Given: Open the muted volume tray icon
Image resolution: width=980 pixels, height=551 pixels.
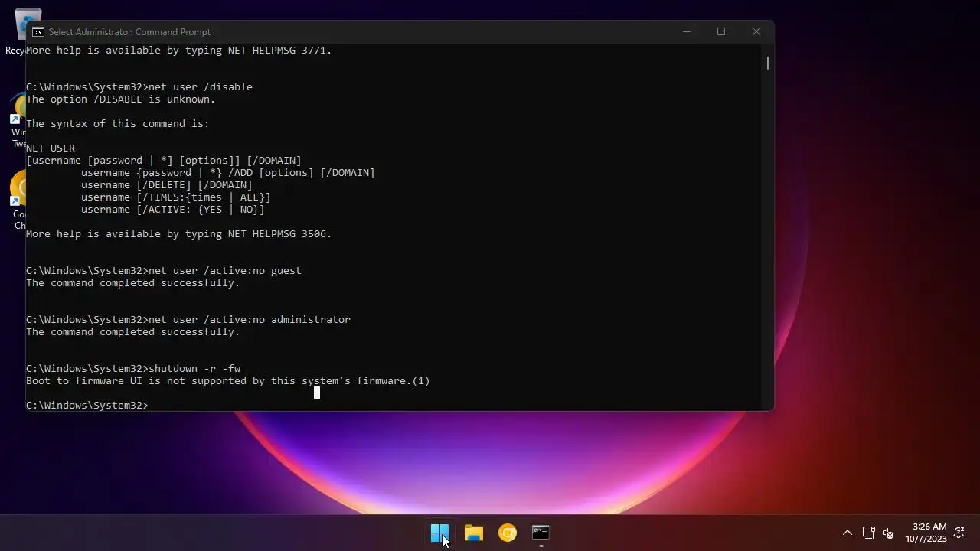Looking at the screenshot, I should [888, 533].
